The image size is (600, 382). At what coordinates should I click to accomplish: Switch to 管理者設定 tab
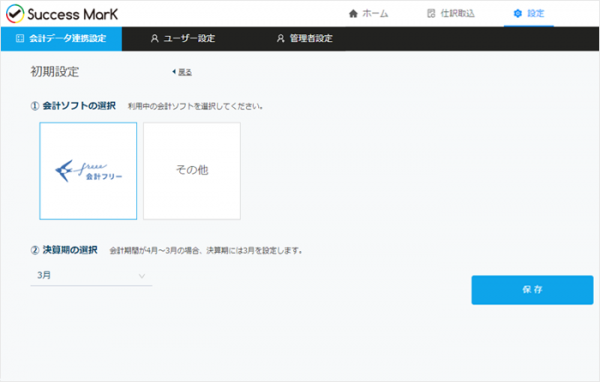(305, 39)
